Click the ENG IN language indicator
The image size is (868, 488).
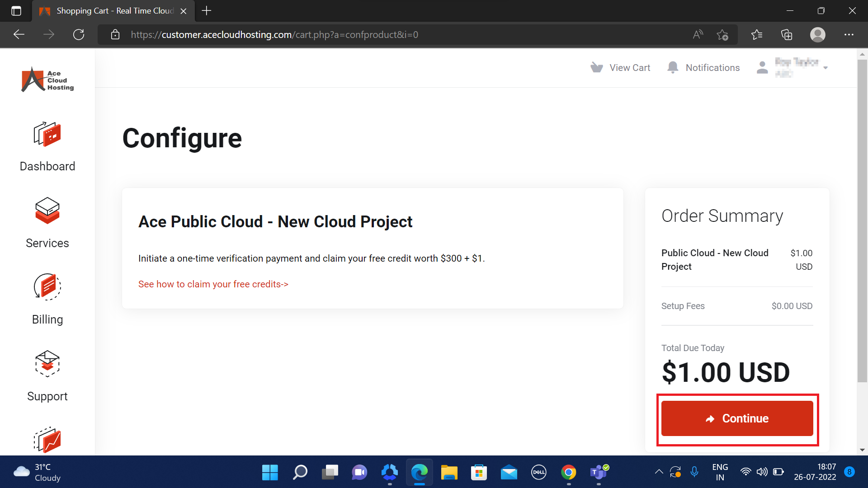click(x=720, y=472)
